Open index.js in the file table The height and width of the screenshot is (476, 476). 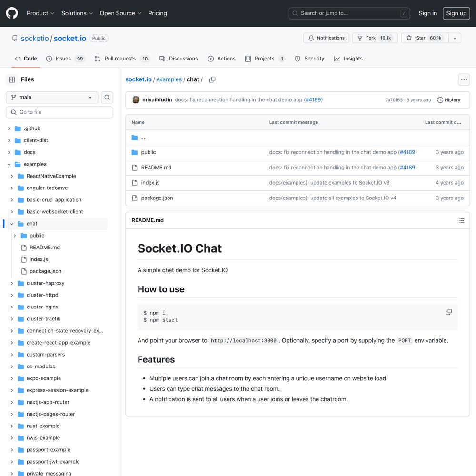click(150, 183)
